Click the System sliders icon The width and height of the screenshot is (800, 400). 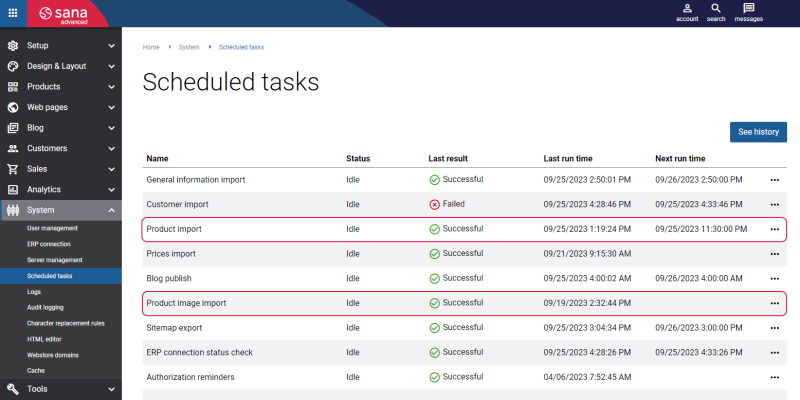click(x=13, y=210)
